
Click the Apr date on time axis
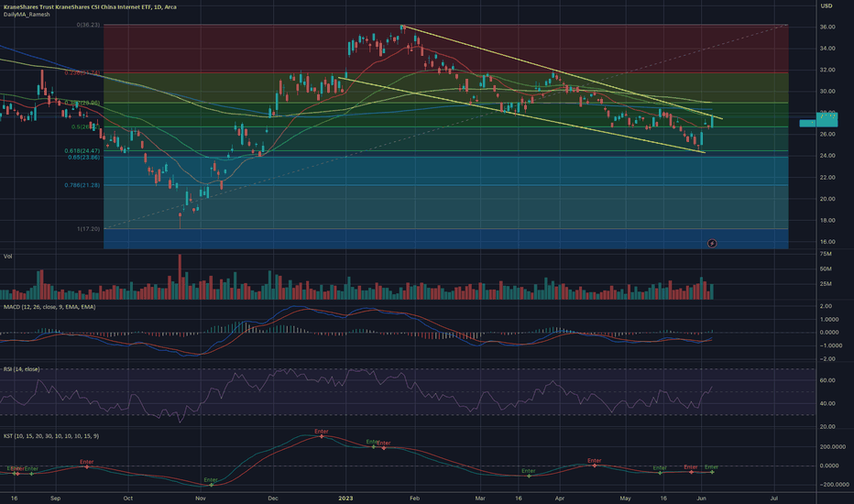[560, 498]
